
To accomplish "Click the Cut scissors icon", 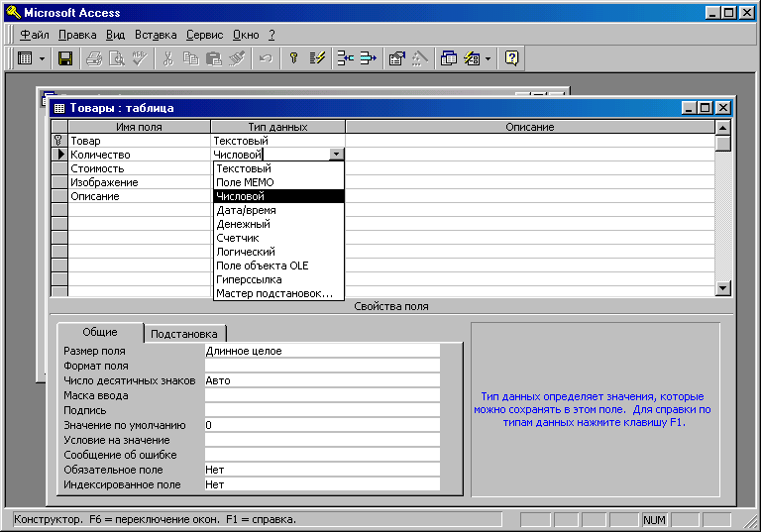I will [167, 58].
